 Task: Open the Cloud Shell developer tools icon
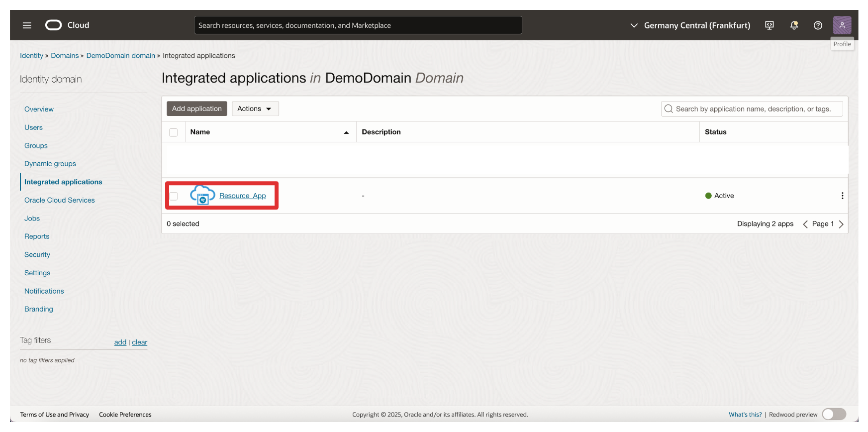coord(769,25)
